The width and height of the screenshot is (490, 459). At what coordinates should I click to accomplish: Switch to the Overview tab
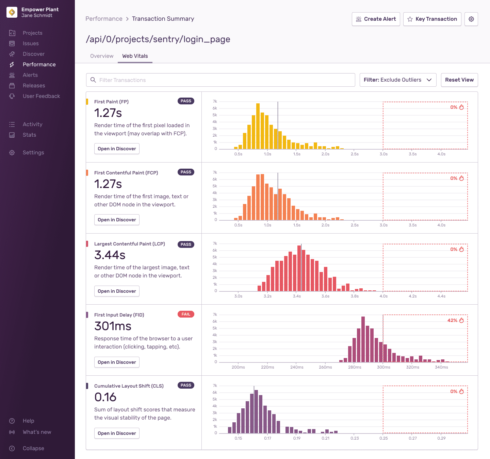[x=102, y=56]
